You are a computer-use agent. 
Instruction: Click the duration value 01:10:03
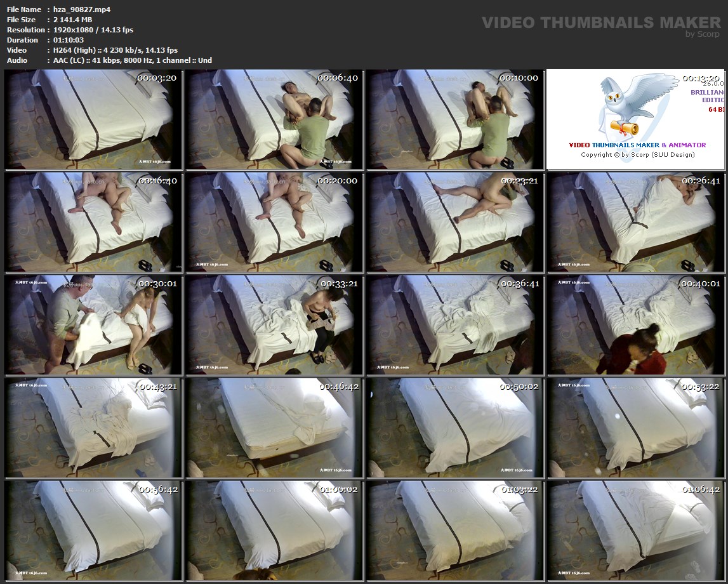(x=69, y=40)
